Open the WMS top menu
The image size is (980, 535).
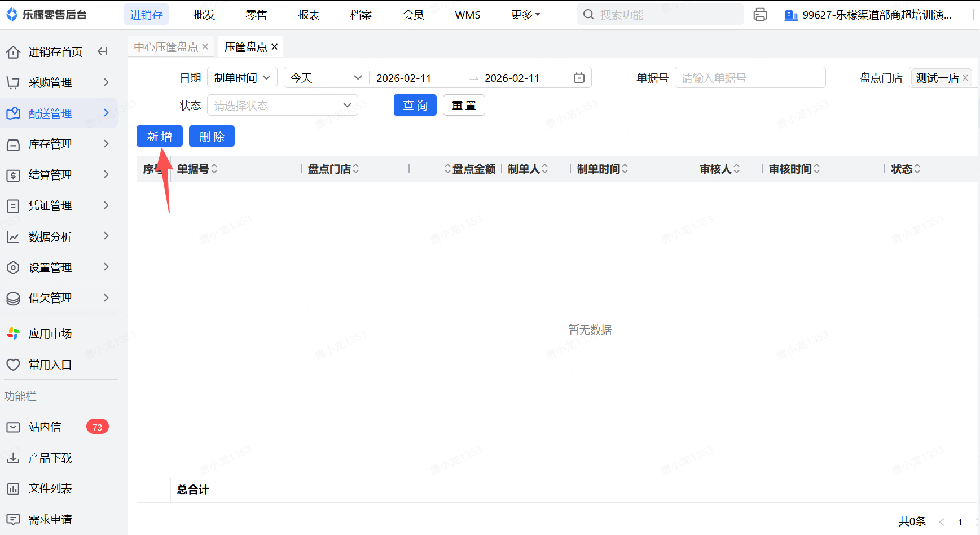tap(468, 15)
